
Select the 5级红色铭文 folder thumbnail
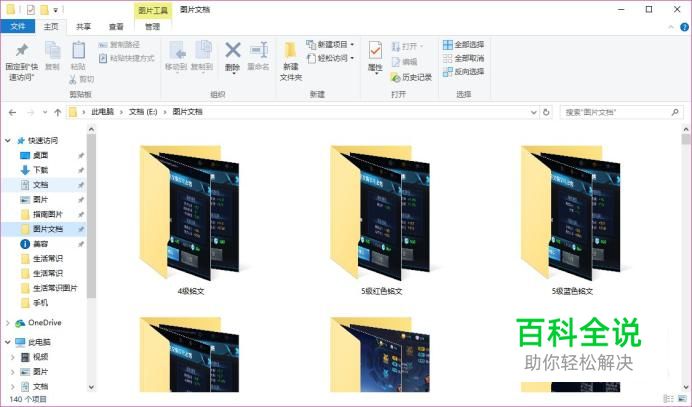click(x=381, y=213)
